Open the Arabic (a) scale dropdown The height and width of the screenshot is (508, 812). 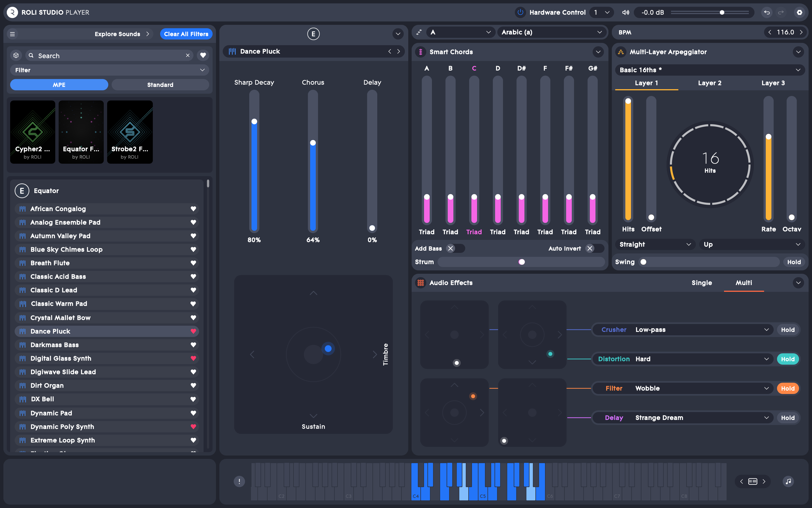pos(551,32)
